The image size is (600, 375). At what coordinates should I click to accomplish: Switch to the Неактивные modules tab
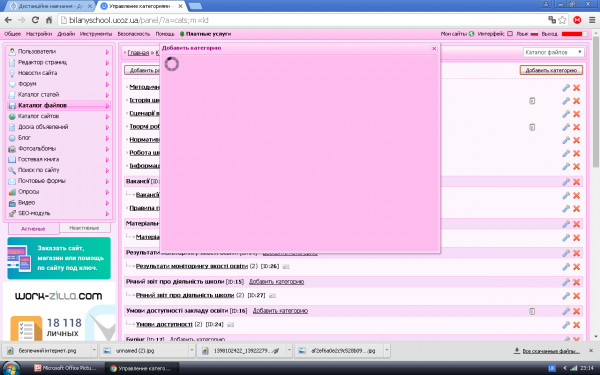[x=84, y=228]
